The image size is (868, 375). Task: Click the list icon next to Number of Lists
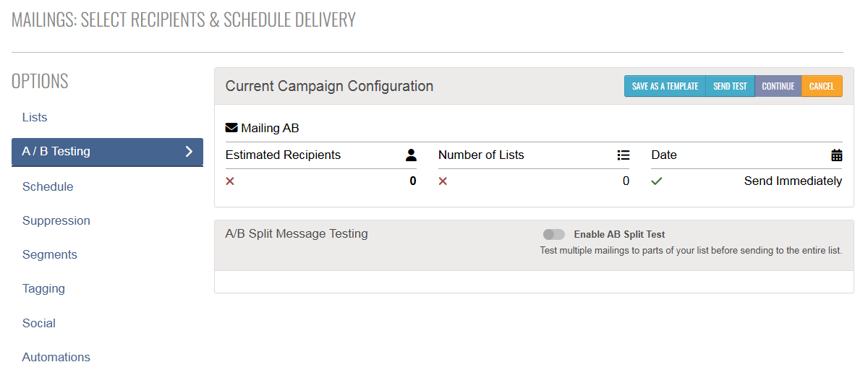[624, 155]
